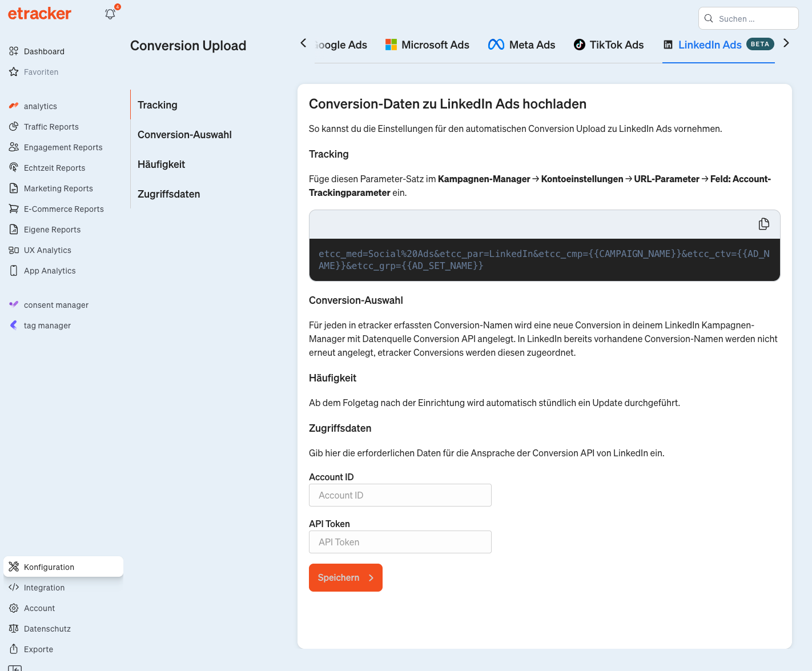Open Favoriten star icon

[x=14, y=72]
